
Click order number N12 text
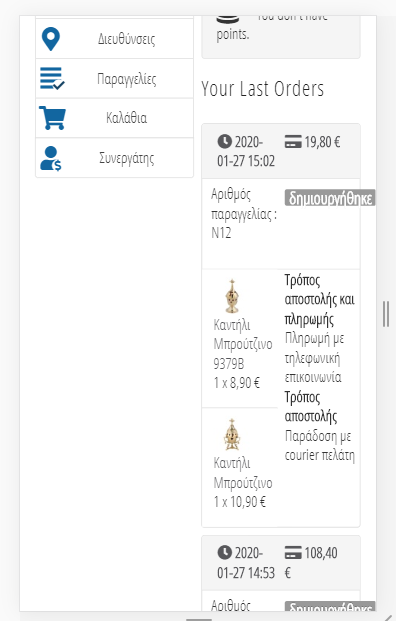(x=221, y=233)
